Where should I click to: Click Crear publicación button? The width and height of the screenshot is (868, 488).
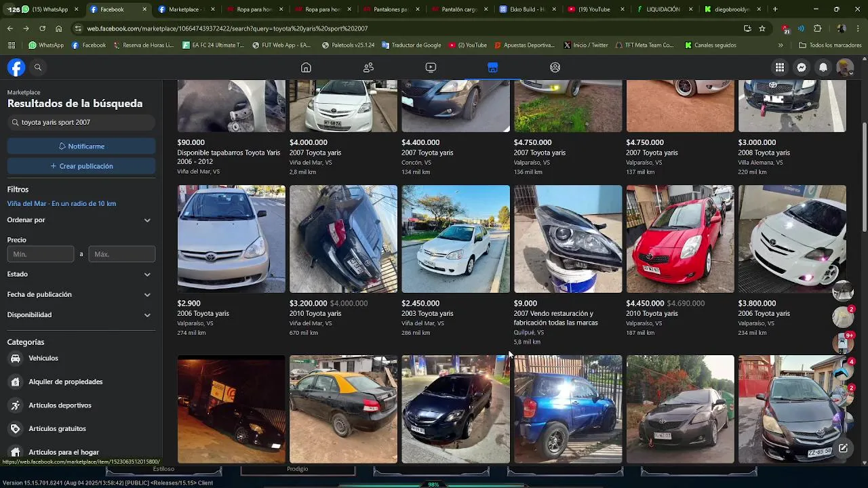[x=81, y=166]
